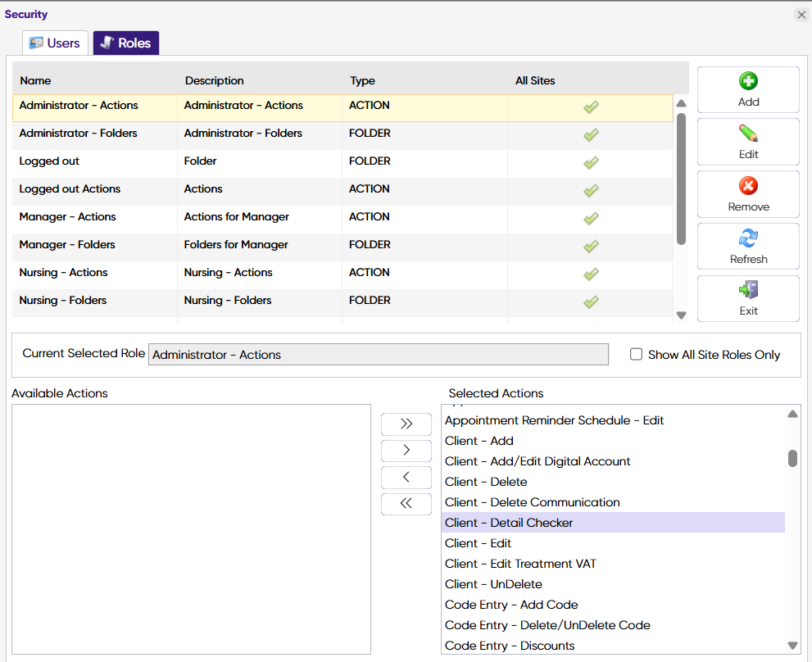This screenshot has width=812, height=662.
Task: Click the single left arrow move button
Action: coord(406,477)
